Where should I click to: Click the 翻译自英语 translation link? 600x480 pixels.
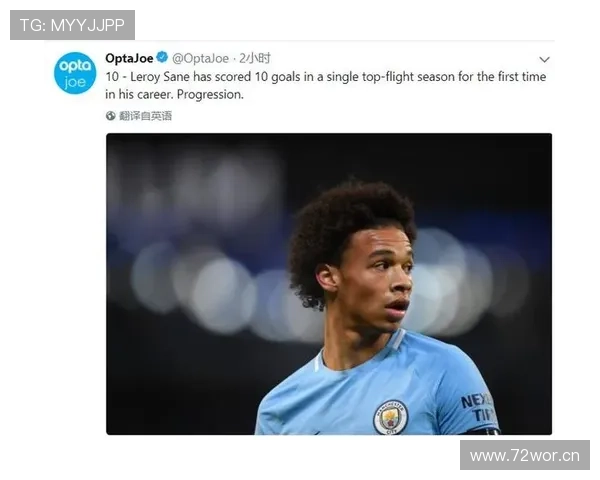click(x=145, y=116)
